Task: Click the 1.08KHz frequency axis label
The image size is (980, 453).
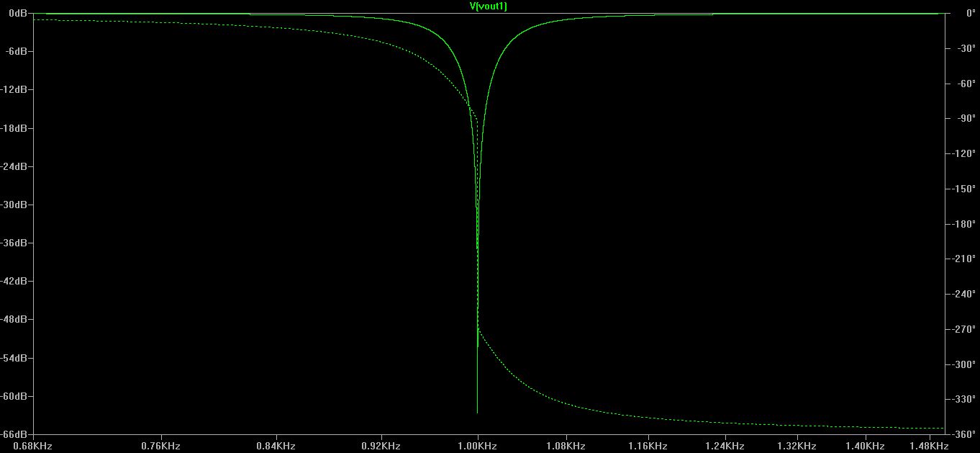Action: (567, 447)
